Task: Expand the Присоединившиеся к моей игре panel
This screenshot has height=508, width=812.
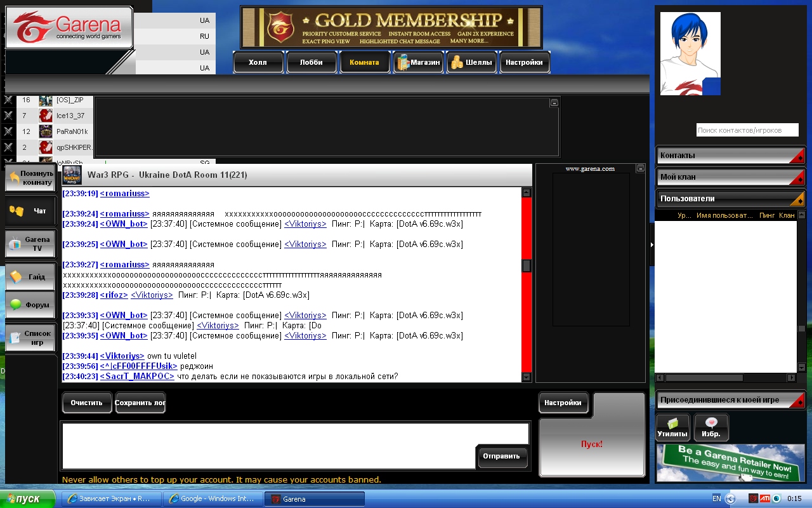Action: click(x=730, y=400)
